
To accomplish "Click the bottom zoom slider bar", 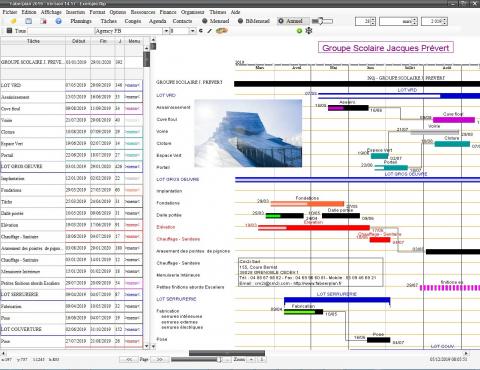I will [197, 359].
